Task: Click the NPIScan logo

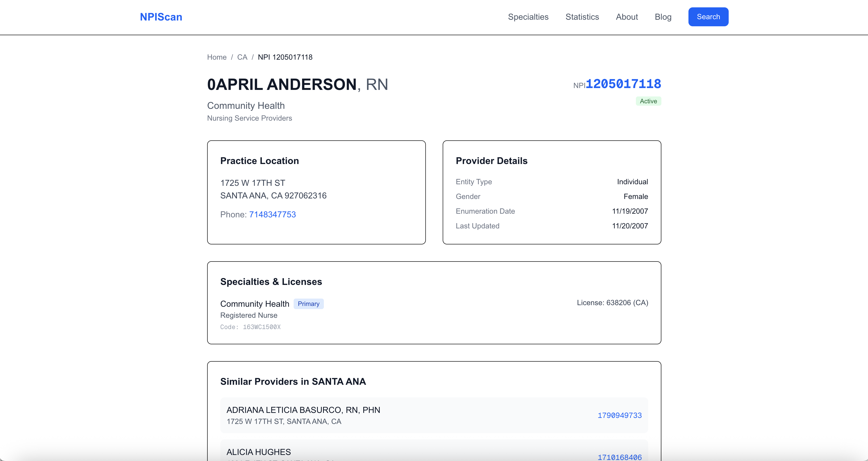Action: pos(161,17)
